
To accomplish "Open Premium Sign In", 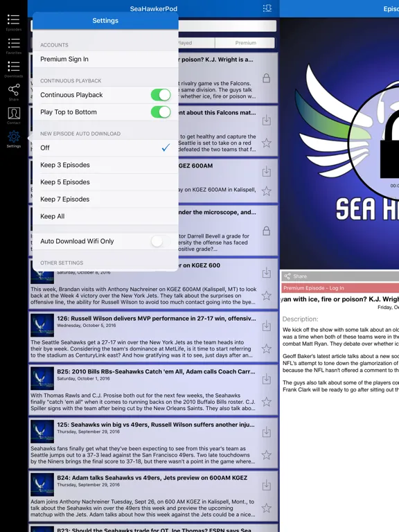I will (105, 59).
